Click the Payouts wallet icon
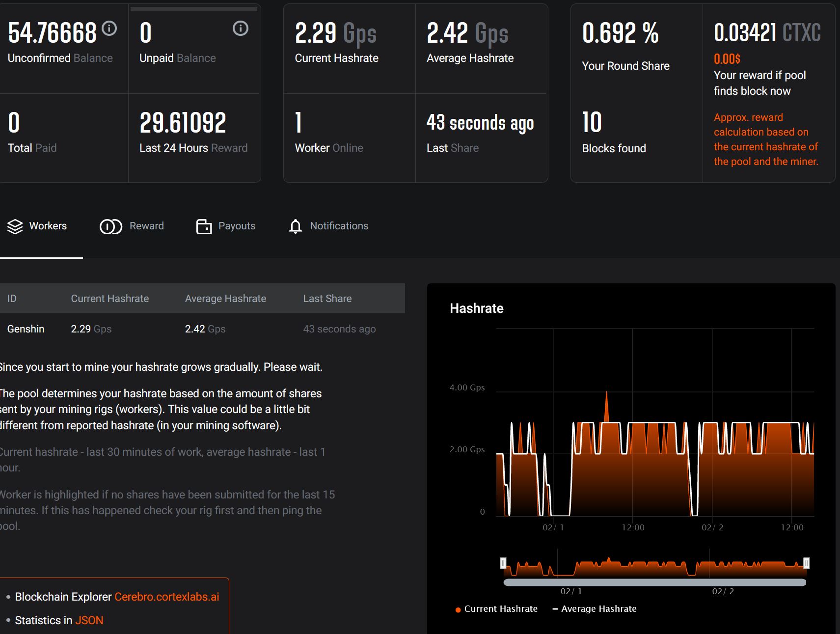The height and width of the screenshot is (634, 840). tap(204, 226)
